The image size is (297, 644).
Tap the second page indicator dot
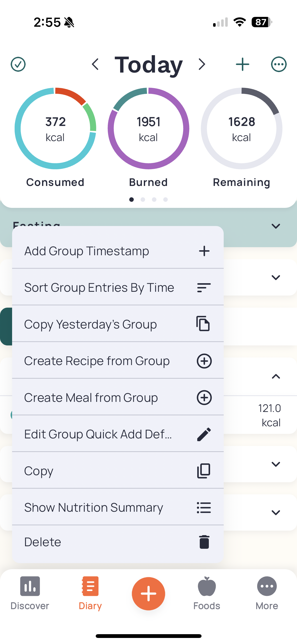coord(143,199)
